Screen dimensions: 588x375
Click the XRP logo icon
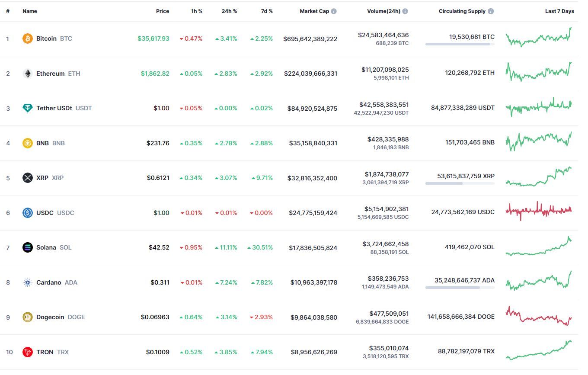pos(28,178)
